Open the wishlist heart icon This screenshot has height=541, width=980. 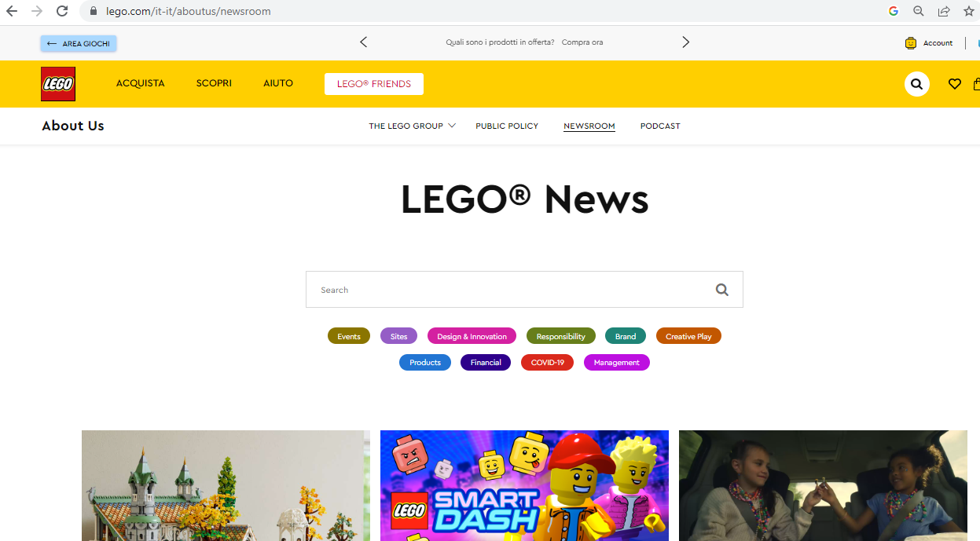pyautogui.click(x=955, y=84)
